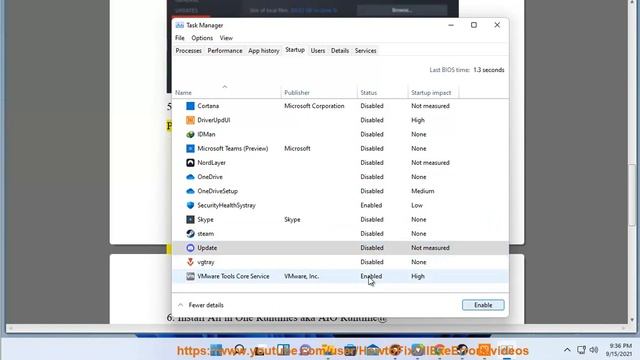
Task: Select the VMware Tools Core Service icon
Action: point(190,276)
